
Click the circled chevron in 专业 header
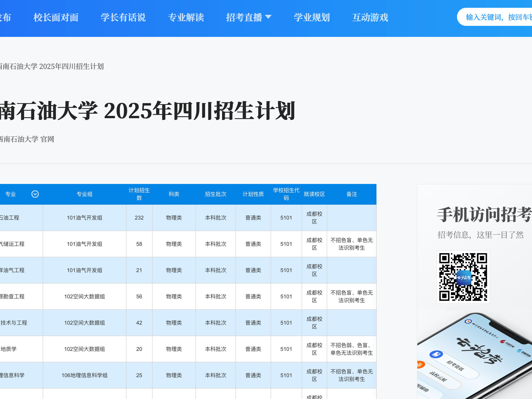coord(35,194)
